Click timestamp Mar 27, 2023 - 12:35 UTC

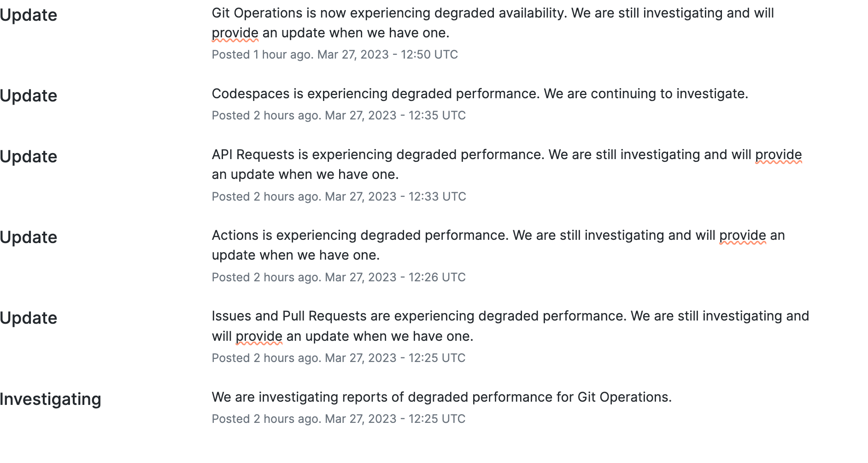[x=395, y=115]
